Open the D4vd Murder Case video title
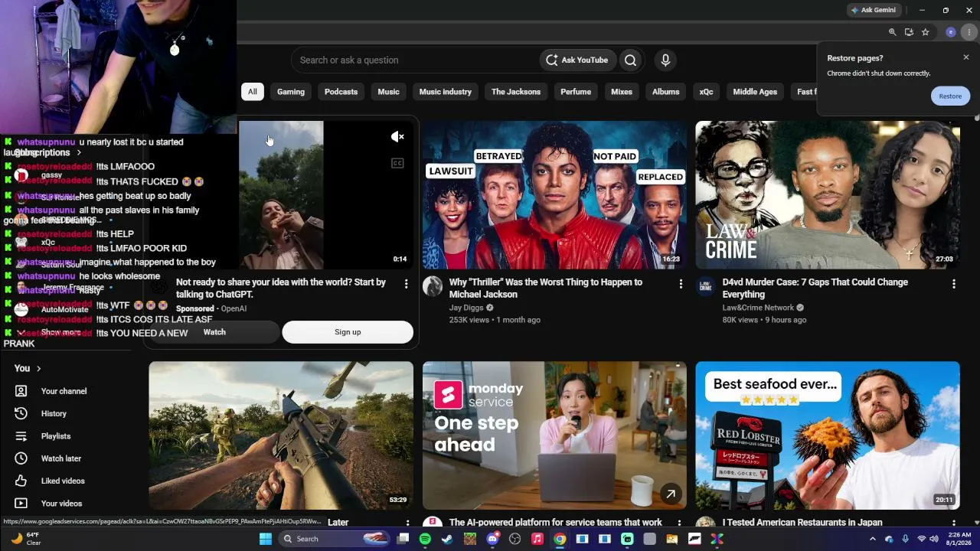 815,289
